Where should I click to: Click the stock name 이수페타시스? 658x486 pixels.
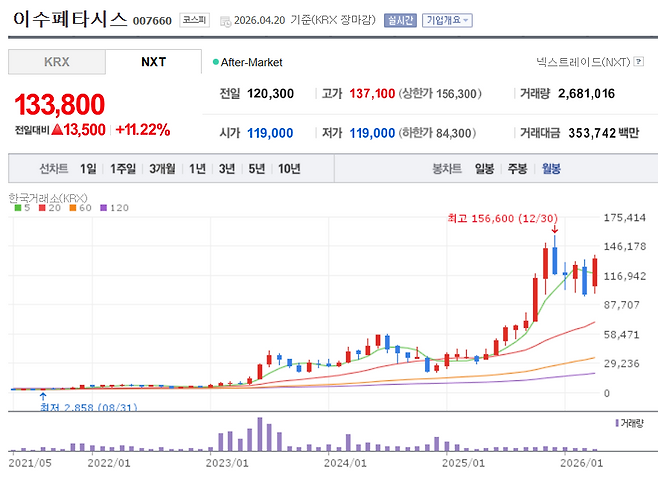[x=68, y=18]
